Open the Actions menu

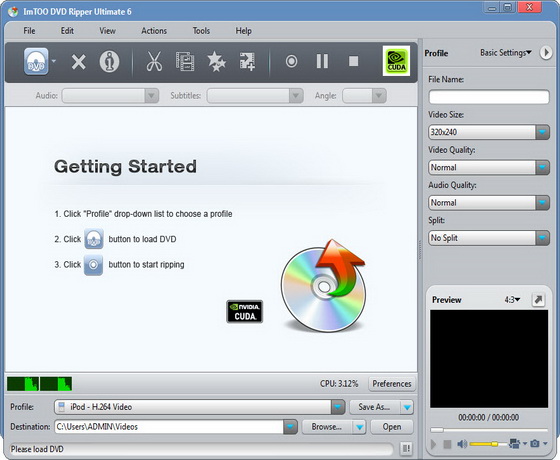pyautogui.click(x=154, y=31)
